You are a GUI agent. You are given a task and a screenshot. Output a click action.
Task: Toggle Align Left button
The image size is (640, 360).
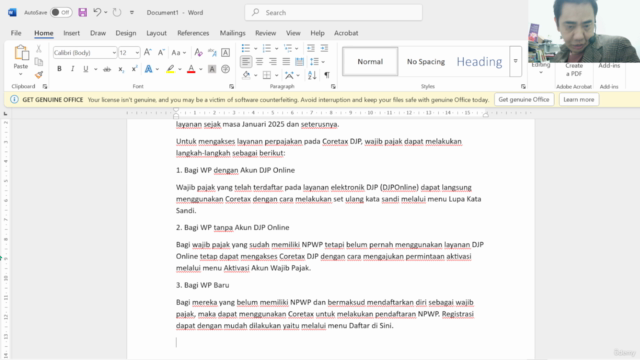pyautogui.click(x=246, y=62)
